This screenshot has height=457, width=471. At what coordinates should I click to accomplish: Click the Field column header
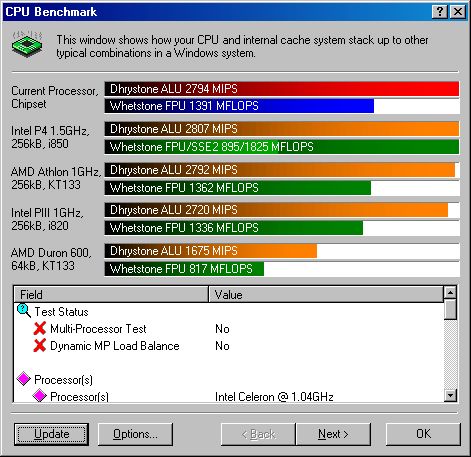[111, 294]
